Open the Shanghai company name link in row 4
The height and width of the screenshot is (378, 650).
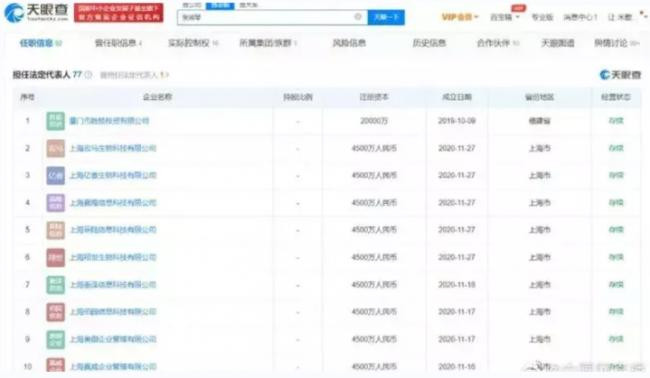pos(113,203)
